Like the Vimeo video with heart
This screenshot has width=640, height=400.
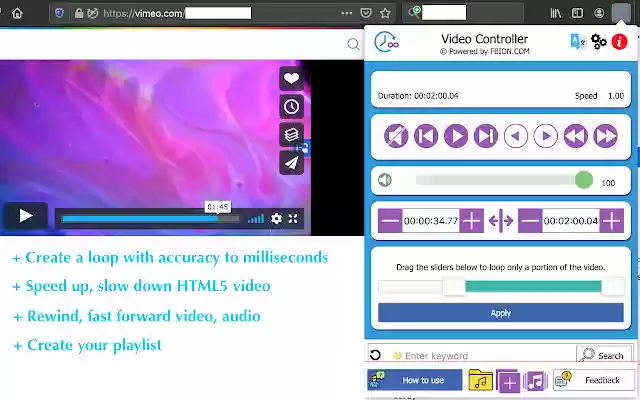click(291, 78)
